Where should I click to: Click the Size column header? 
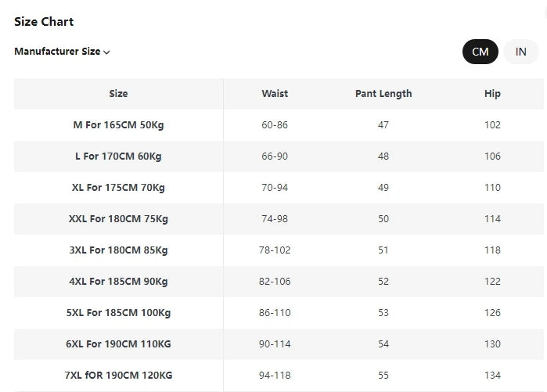pyautogui.click(x=118, y=93)
